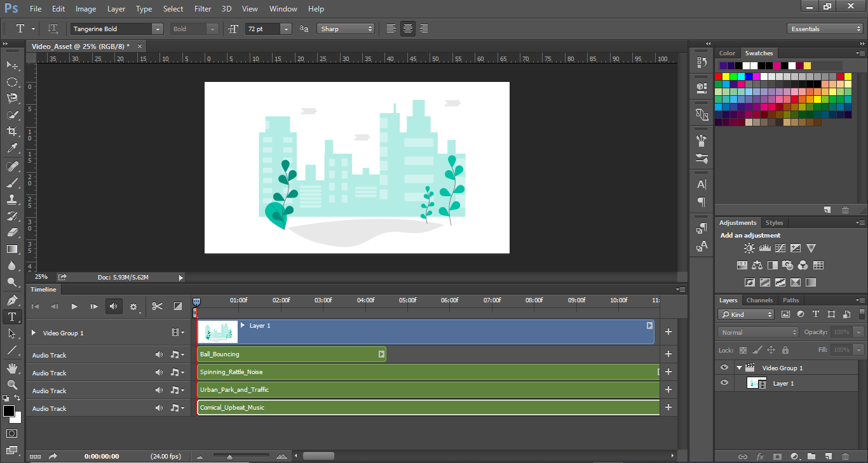The width and height of the screenshot is (868, 463).
Task: Open the font size 72 pt dropdown
Action: pyautogui.click(x=285, y=29)
